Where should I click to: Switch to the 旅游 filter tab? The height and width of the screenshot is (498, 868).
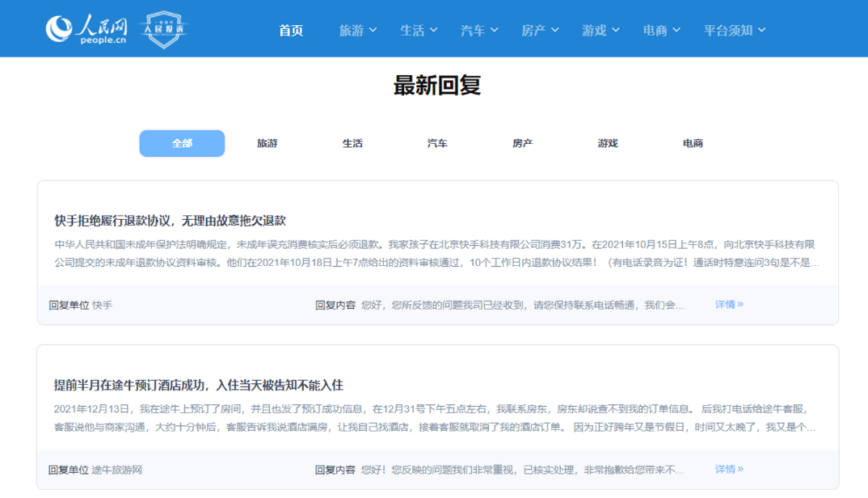point(268,143)
